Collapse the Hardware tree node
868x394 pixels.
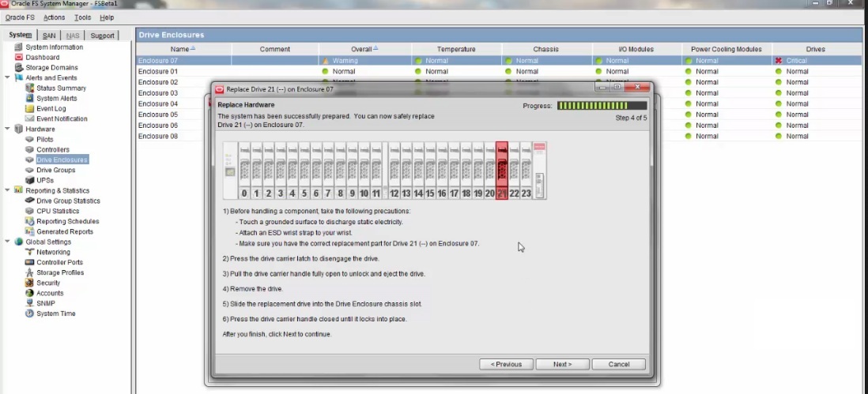tap(7, 129)
